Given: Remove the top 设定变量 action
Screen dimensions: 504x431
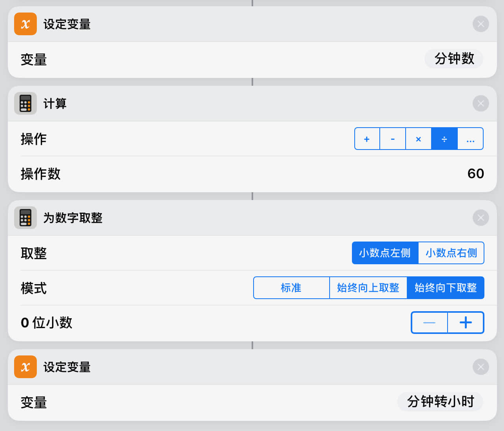Looking at the screenshot, I should click(480, 24).
